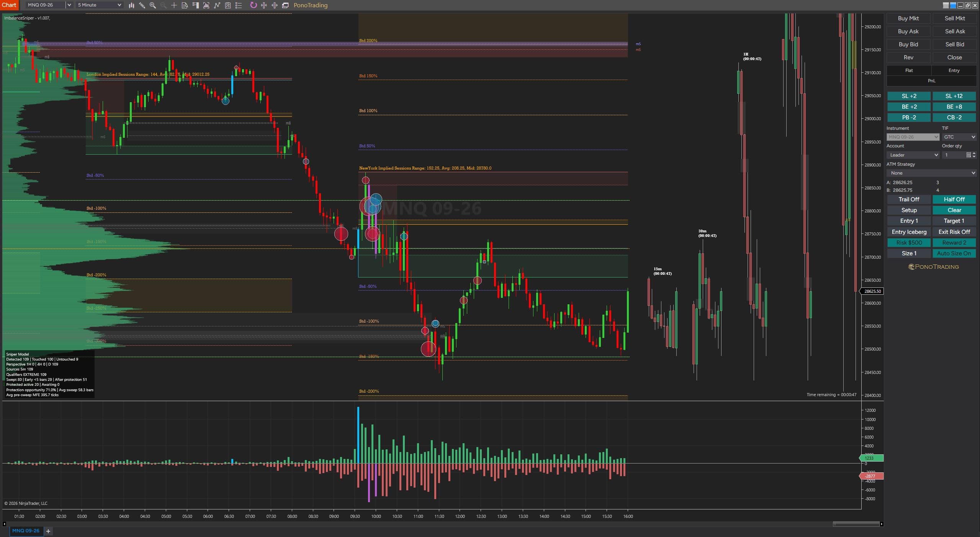Click Buy Mkt

908,18
